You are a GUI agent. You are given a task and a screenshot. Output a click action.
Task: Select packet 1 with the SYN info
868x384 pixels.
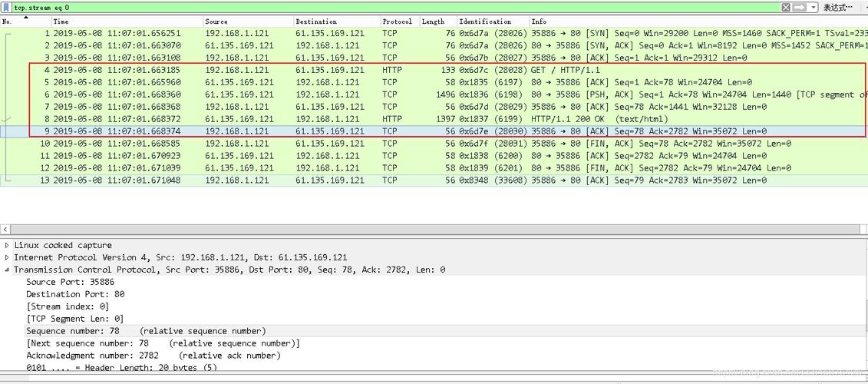tap(434, 33)
